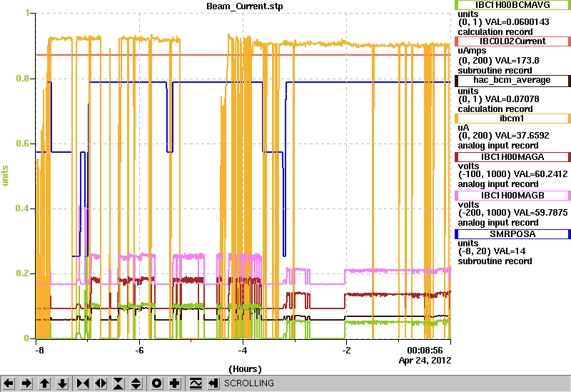Click the -2 x-axis tick label
Image resolution: width=571 pixels, height=392 pixels.
(346, 351)
